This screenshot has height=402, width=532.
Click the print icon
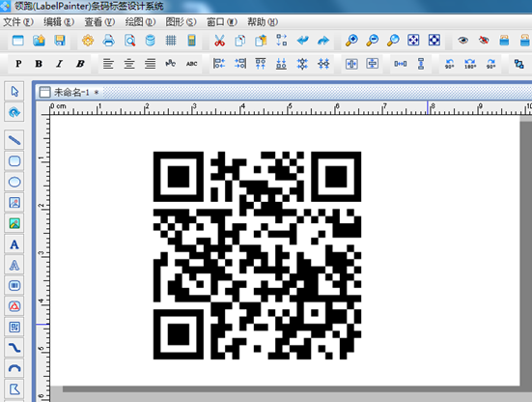[108, 41]
